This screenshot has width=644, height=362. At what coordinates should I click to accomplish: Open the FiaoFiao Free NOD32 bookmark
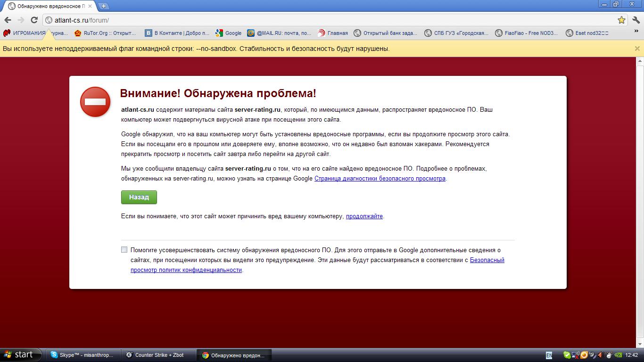[x=527, y=33]
